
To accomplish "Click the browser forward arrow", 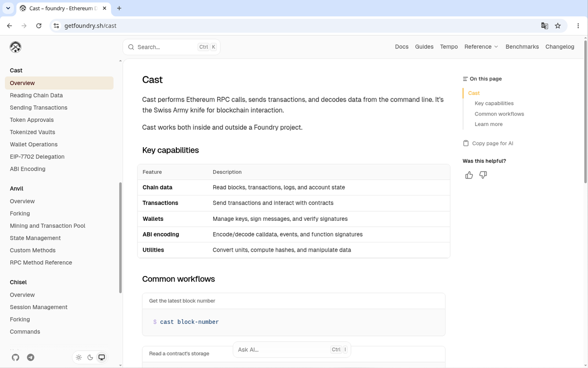I will click(24, 26).
